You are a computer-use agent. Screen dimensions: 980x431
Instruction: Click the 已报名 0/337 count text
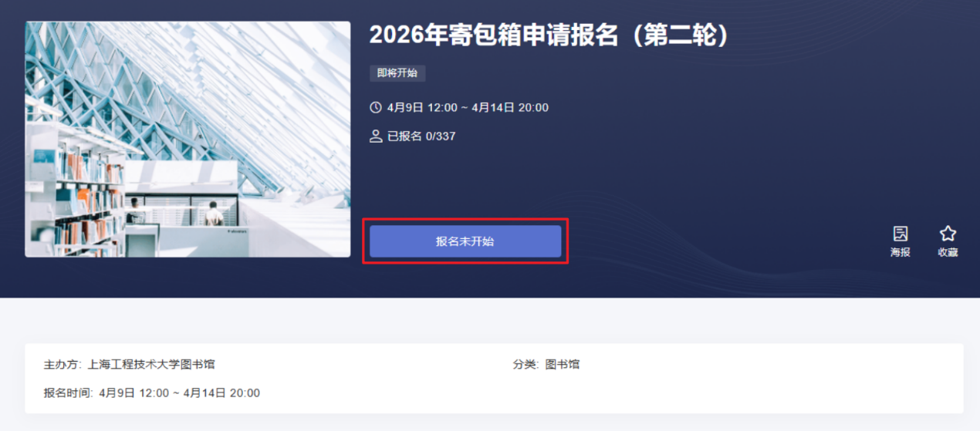pos(421,136)
